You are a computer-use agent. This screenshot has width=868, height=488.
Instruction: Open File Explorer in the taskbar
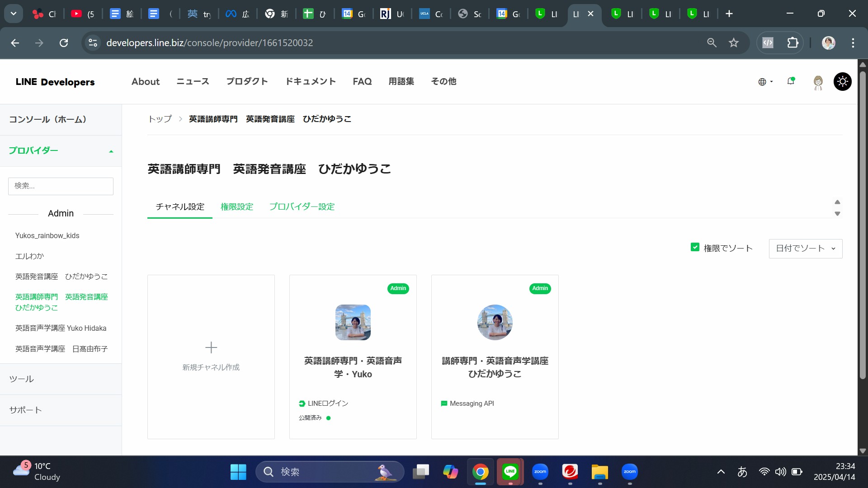pos(600,472)
